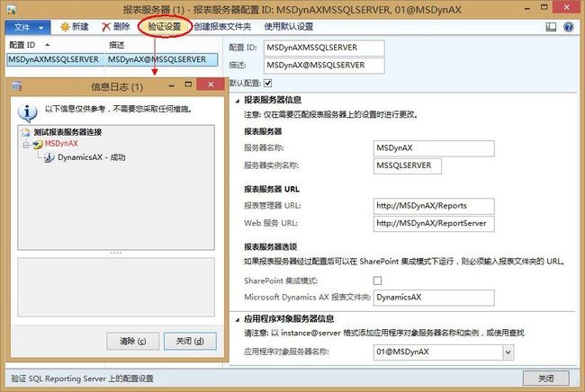Click the application icon in title bar

[x=11, y=9]
